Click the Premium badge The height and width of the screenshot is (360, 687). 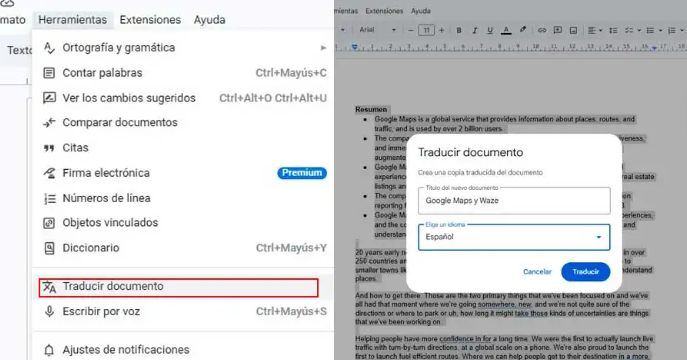pos(302,173)
